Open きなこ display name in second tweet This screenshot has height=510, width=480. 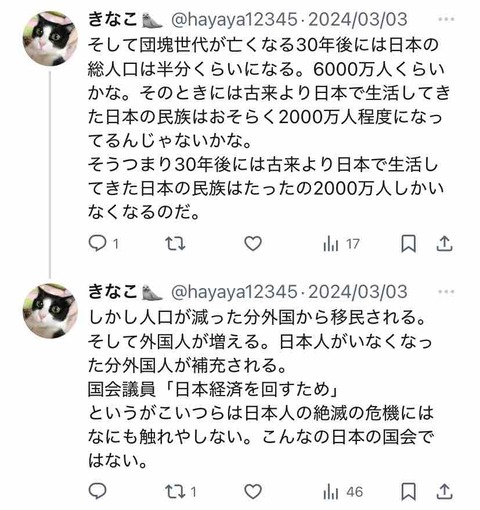[x=113, y=292]
